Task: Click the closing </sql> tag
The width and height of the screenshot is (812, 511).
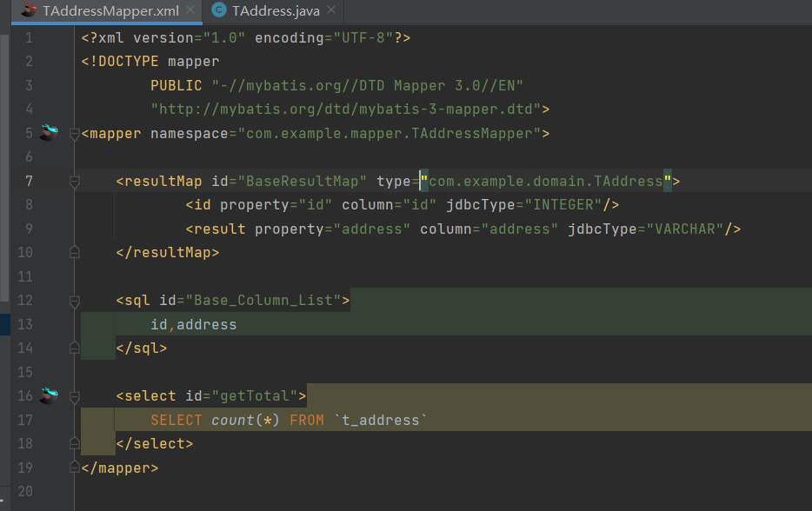Action: pyautogui.click(x=142, y=348)
